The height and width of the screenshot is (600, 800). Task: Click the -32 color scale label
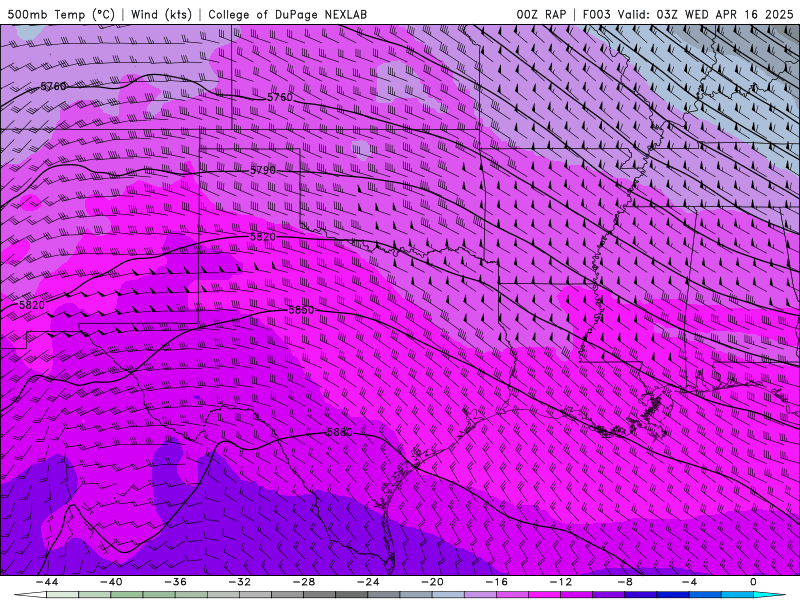(x=240, y=582)
